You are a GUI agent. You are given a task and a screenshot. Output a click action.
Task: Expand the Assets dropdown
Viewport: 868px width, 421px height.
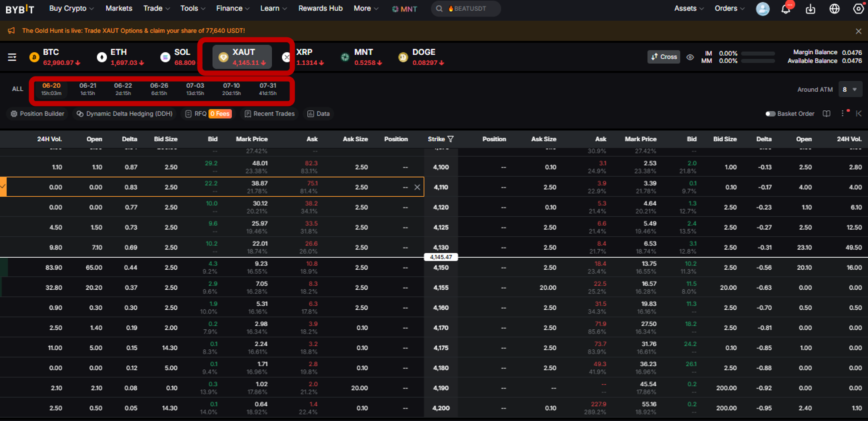pos(689,8)
